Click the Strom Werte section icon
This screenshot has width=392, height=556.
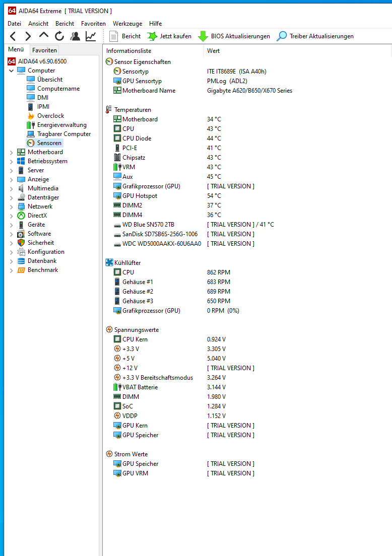[x=109, y=454]
